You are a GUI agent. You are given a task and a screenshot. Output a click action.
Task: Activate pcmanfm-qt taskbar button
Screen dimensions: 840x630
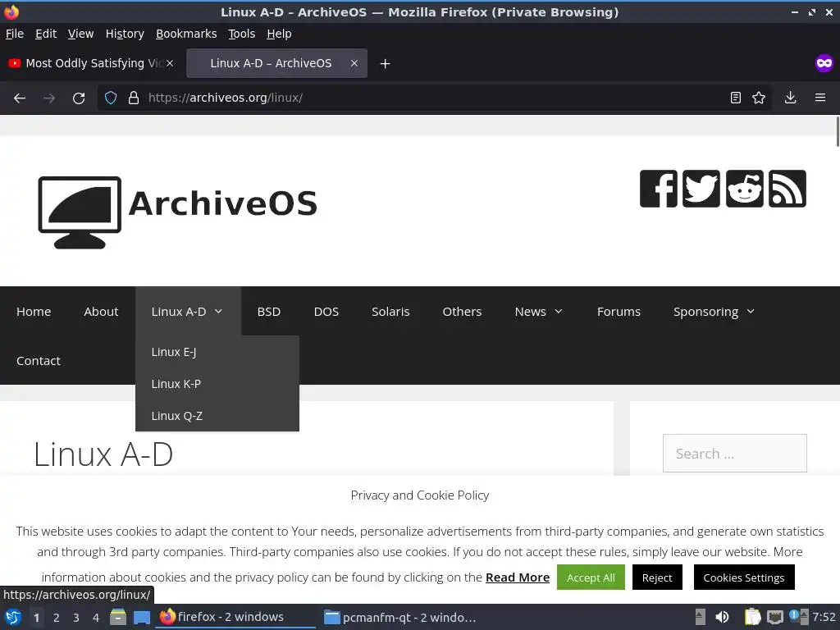tap(402, 617)
